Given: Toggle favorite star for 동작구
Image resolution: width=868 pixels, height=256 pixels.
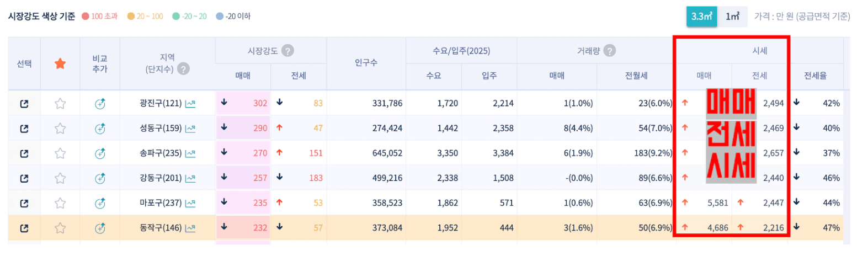Looking at the screenshot, I should (60, 228).
